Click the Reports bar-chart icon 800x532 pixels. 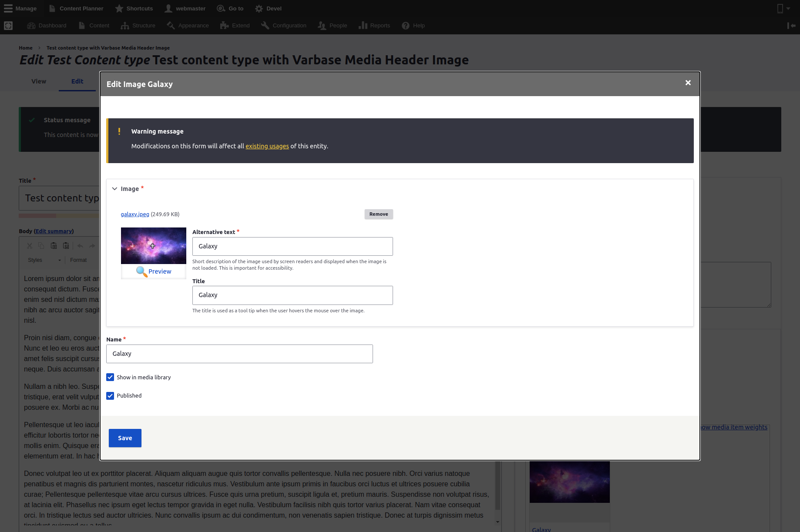363,25
